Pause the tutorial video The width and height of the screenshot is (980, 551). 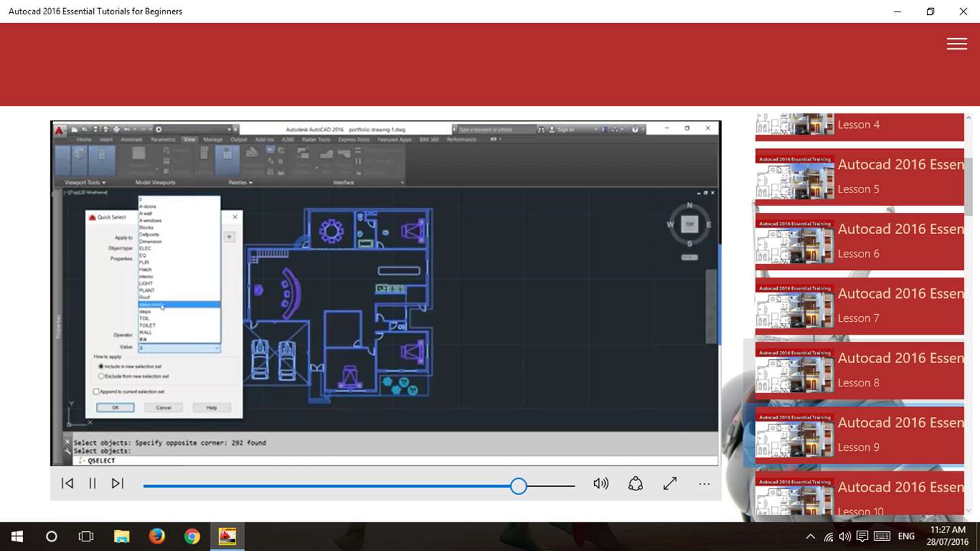[x=93, y=484]
